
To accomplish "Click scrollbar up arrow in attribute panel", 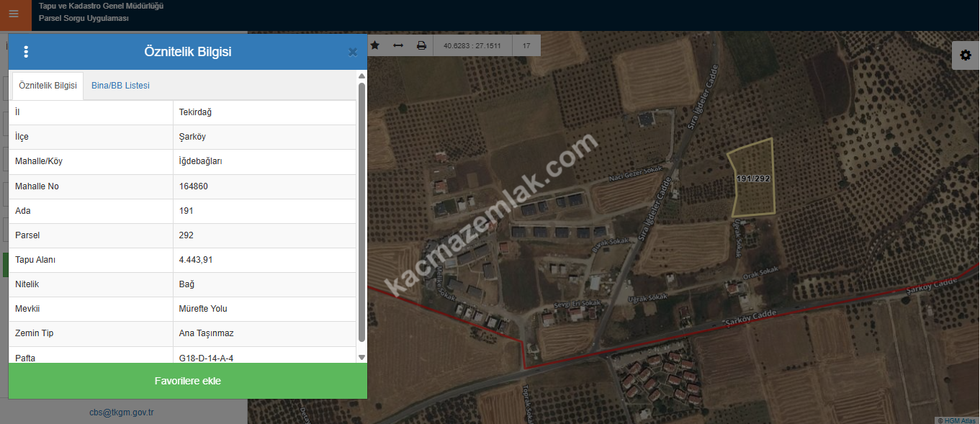I will [x=361, y=76].
